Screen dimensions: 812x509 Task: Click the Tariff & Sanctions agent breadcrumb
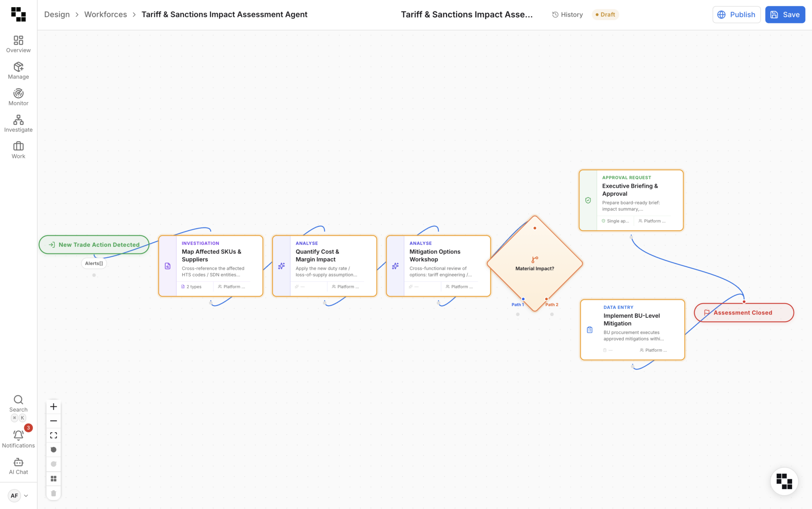click(224, 14)
